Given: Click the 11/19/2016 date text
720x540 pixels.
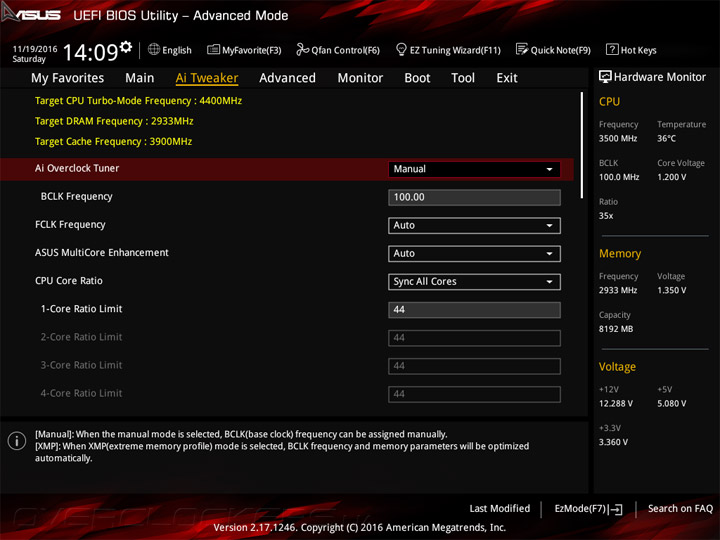Looking at the screenshot, I should coord(35,49).
